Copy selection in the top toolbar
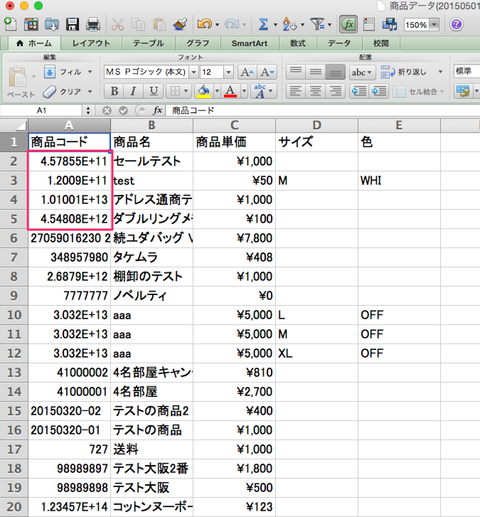This screenshot has height=517, width=480. click(138, 24)
